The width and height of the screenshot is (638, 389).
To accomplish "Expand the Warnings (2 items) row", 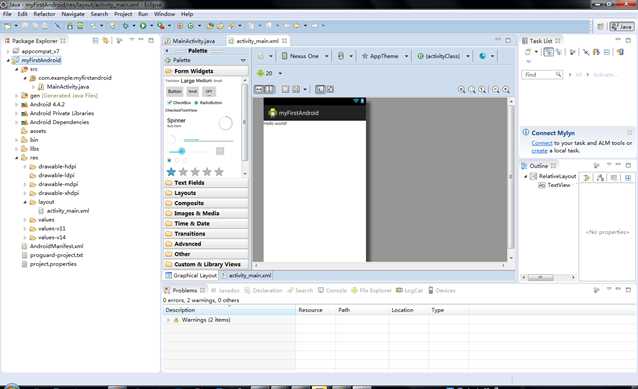I will pyautogui.click(x=168, y=320).
